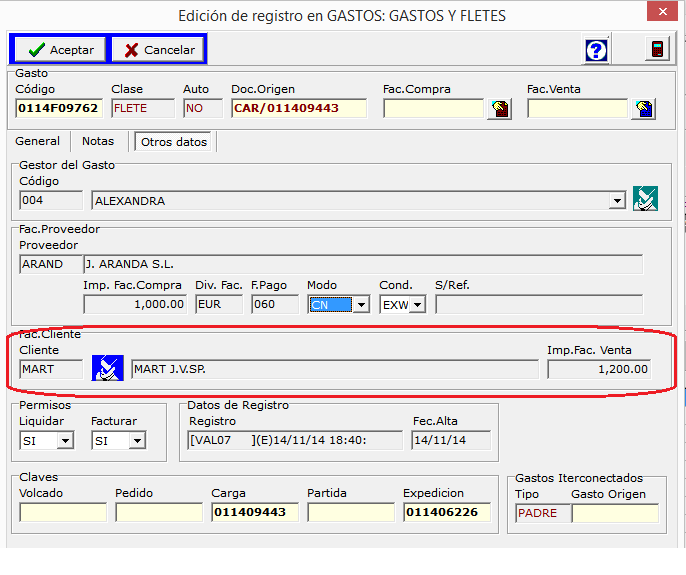Click the Pedido key input field
Viewport: 686px width, 575px height.
pyautogui.click(x=158, y=513)
